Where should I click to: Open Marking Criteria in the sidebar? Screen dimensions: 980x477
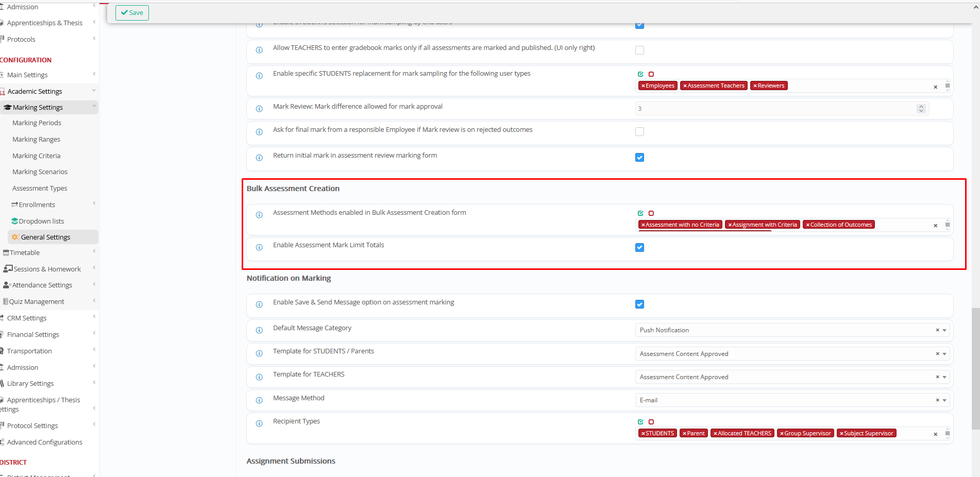click(36, 156)
